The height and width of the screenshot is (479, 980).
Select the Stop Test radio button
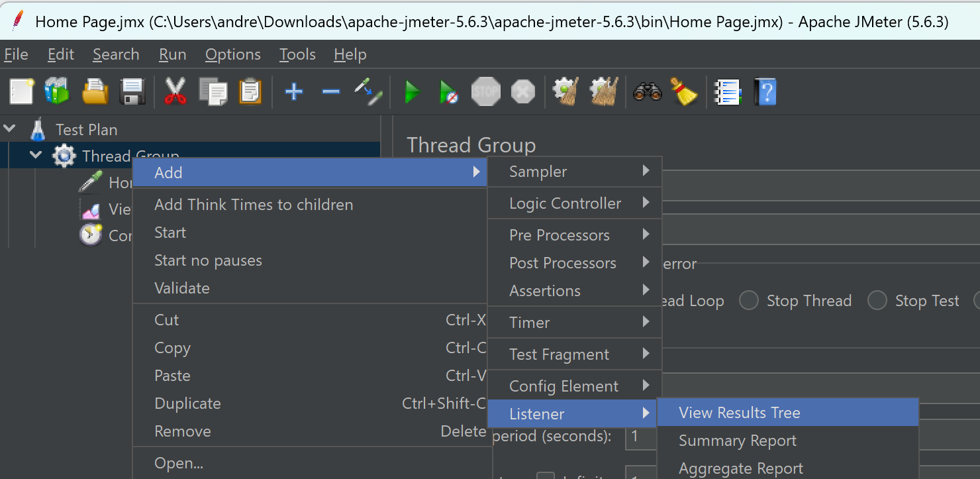877,301
